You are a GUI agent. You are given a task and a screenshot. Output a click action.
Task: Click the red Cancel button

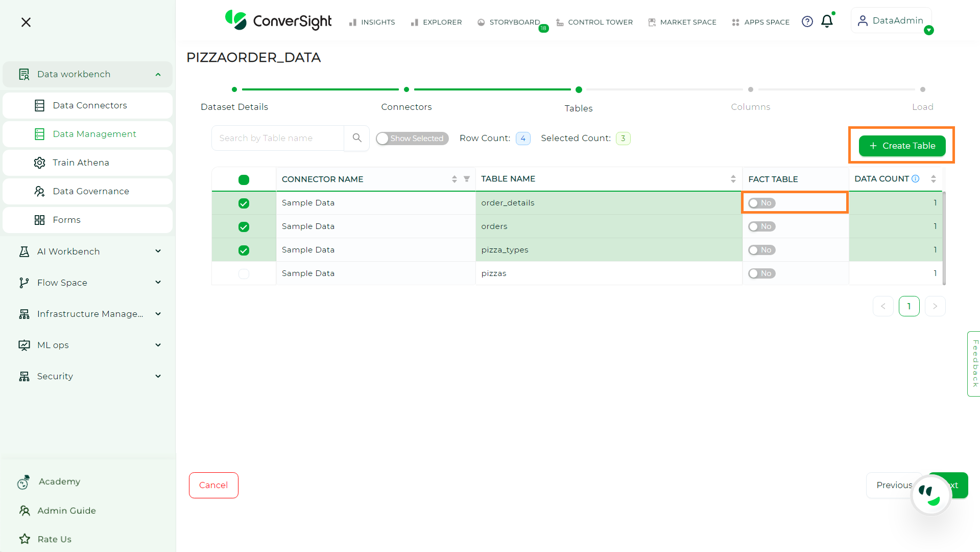213,485
